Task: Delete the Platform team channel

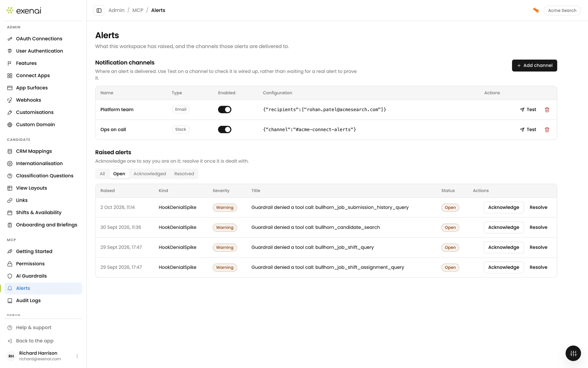Action: tap(547, 110)
